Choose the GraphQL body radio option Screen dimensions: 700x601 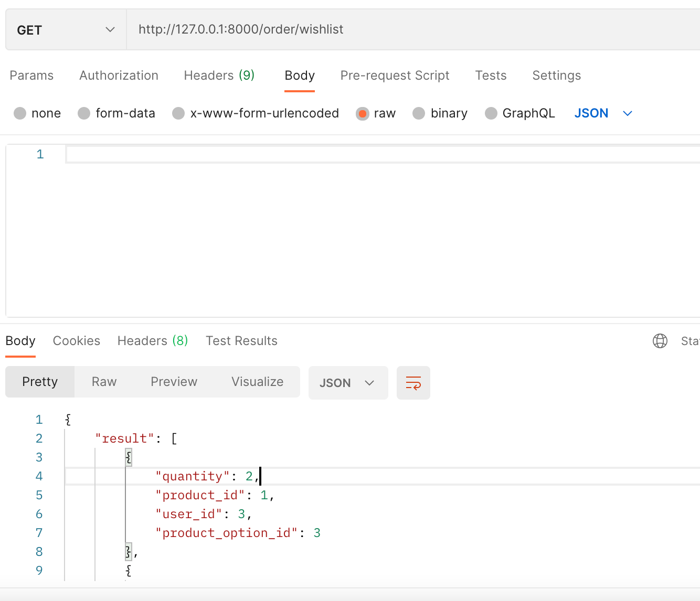pos(491,113)
